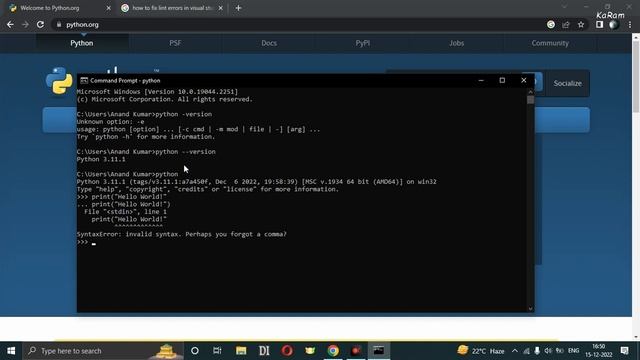
Task: Open the PSF navigation item
Action: pyautogui.click(x=175, y=43)
